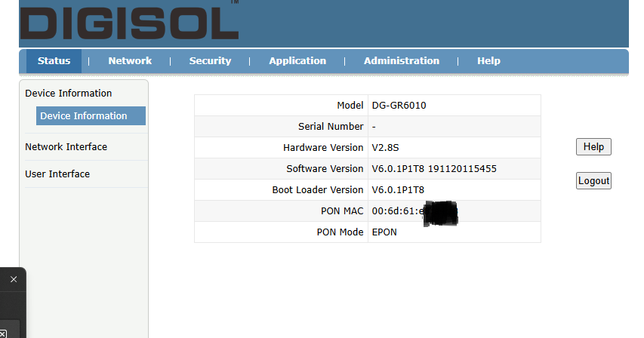Screen dimensions: 644x338
Task: Click the Software Version label
Action: [x=325, y=168]
